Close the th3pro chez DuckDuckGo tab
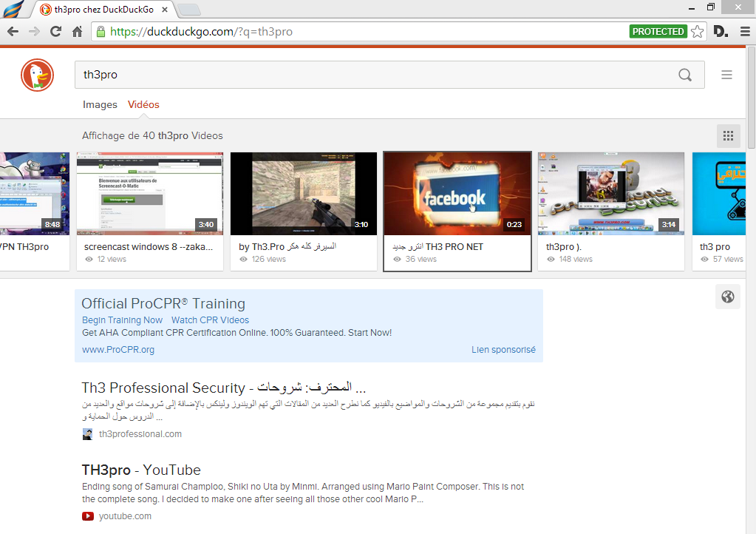This screenshot has height=534, width=756. click(165, 9)
